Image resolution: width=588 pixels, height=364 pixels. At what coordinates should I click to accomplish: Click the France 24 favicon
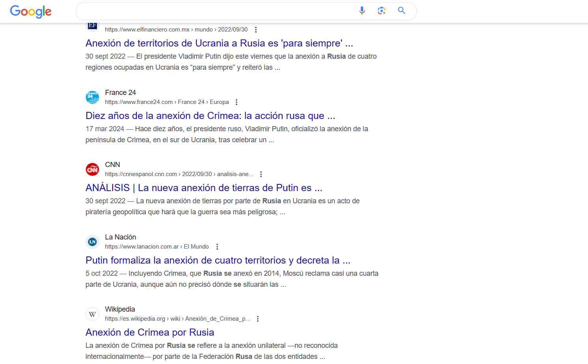(x=93, y=97)
